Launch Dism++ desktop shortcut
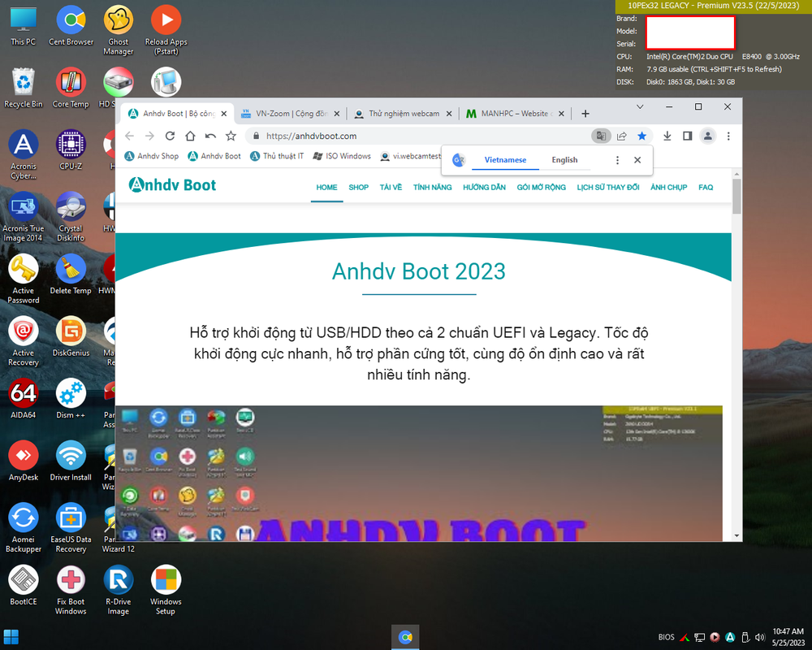This screenshot has height=650, width=812. tap(71, 400)
